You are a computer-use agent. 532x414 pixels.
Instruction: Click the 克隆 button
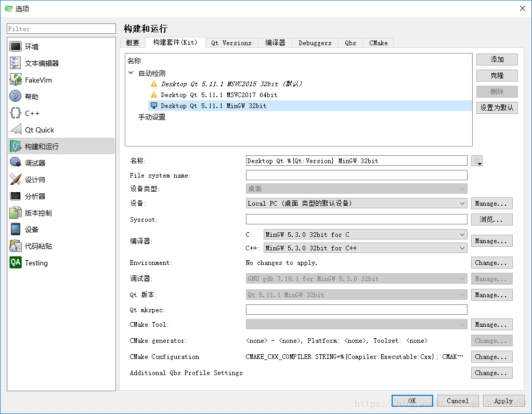(497, 75)
